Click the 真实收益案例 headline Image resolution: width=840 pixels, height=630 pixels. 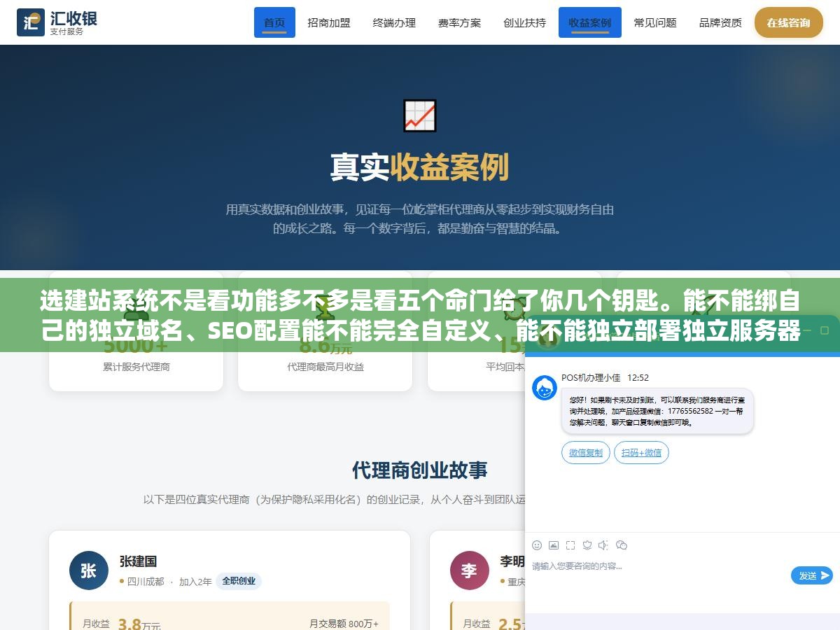click(420, 167)
